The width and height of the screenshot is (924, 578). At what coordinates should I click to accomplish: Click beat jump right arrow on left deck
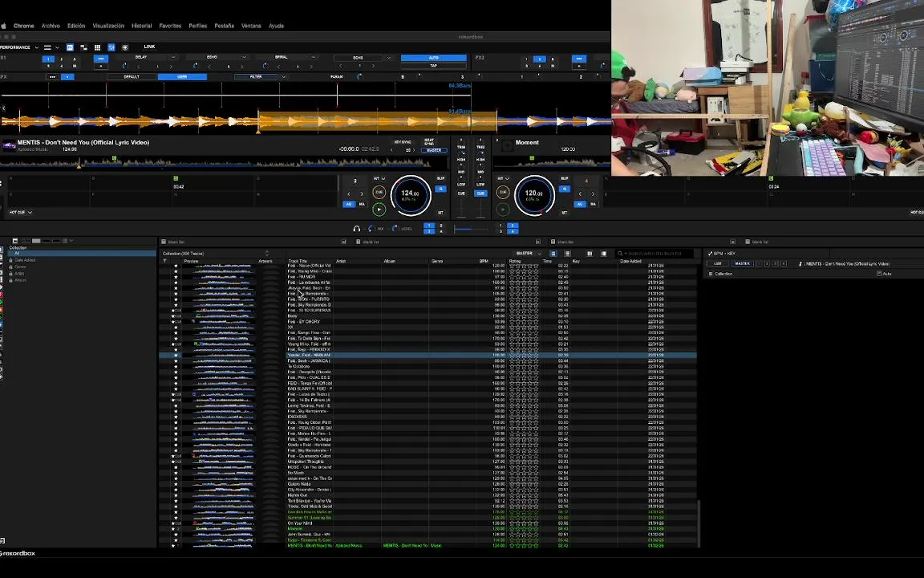click(361, 193)
